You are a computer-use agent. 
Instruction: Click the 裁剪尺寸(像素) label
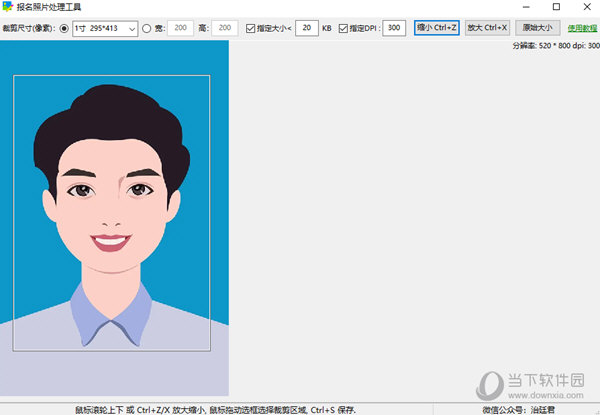pyautogui.click(x=29, y=28)
